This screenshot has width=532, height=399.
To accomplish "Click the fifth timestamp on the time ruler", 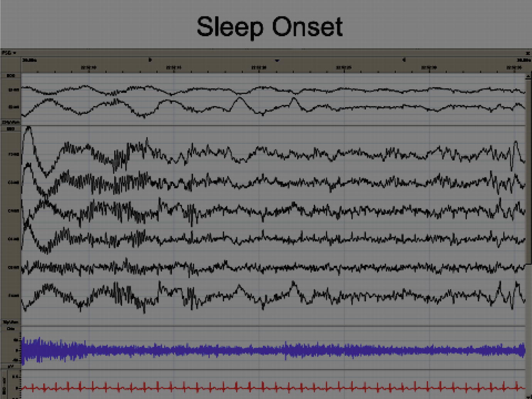I will tap(429, 68).
